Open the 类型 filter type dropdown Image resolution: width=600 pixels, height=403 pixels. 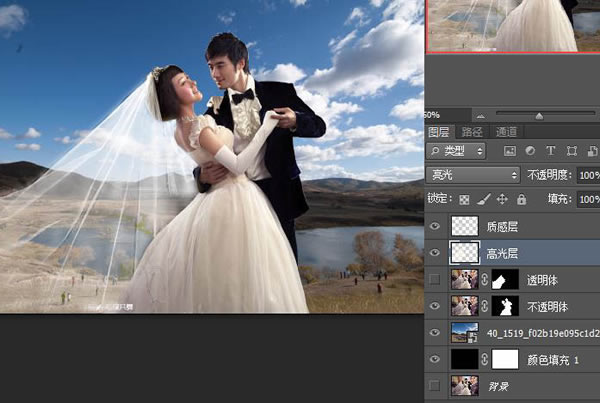point(456,151)
